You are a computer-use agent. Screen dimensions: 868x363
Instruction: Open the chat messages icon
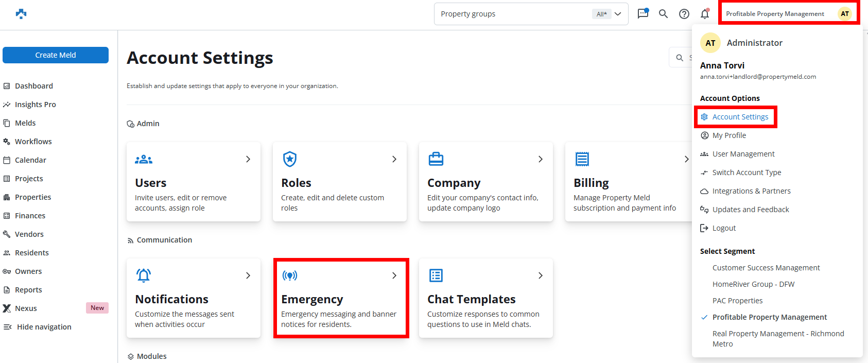(x=643, y=14)
